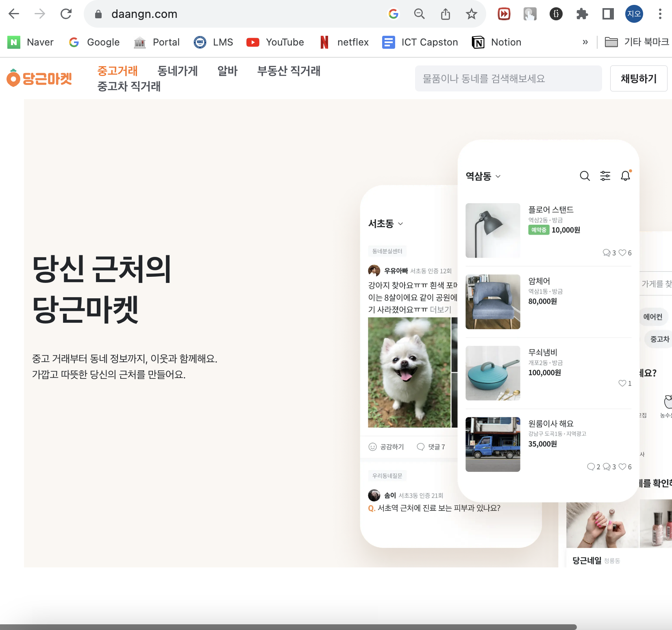672x630 pixels.
Task: Open the 기타 북마크 folder
Action: pos(637,42)
